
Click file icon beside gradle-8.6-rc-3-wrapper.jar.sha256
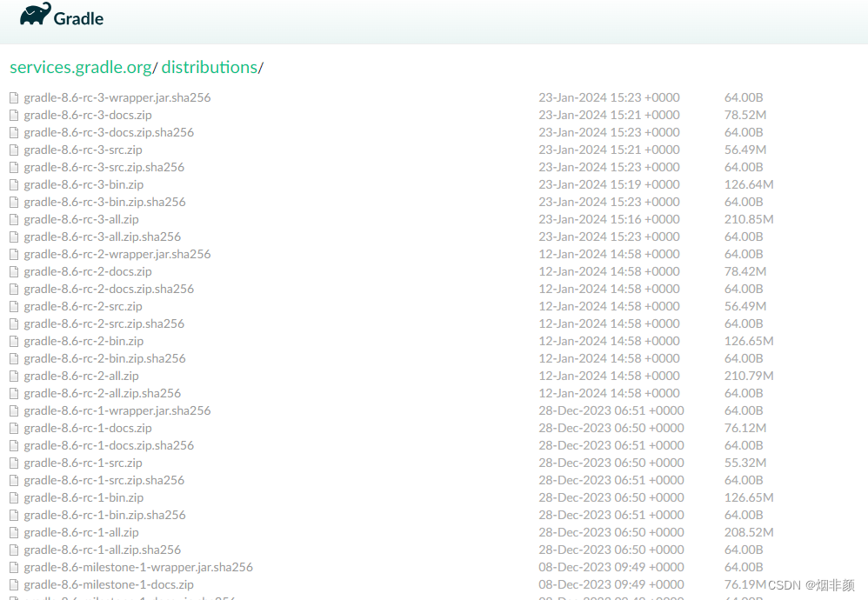15,98
